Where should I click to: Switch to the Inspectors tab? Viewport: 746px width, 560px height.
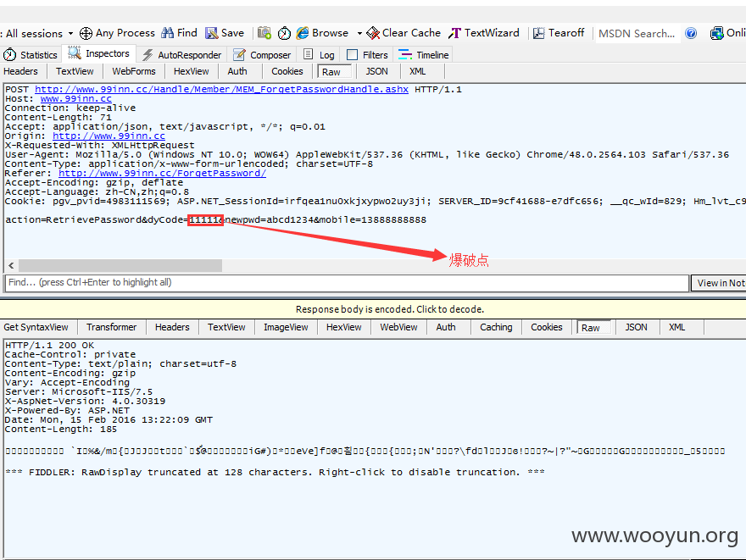pyautogui.click(x=99, y=53)
